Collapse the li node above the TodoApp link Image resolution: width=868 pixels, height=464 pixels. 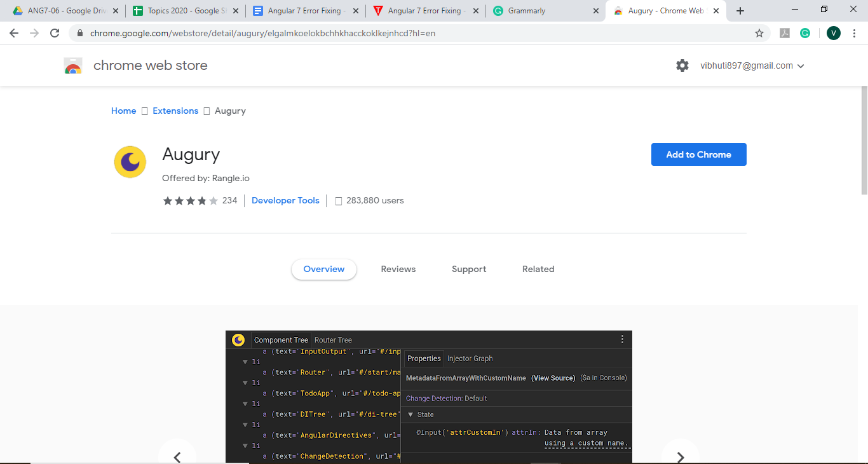(x=245, y=383)
